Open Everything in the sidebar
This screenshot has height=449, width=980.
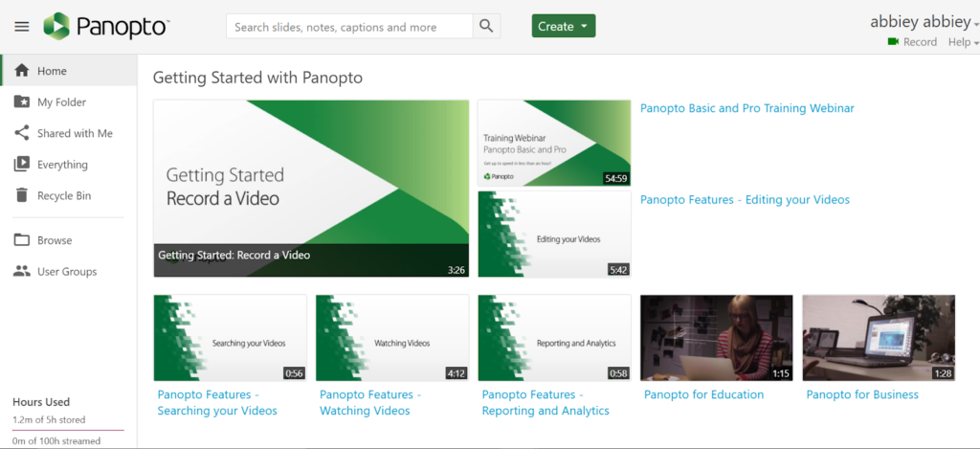[x=69, y=165]
